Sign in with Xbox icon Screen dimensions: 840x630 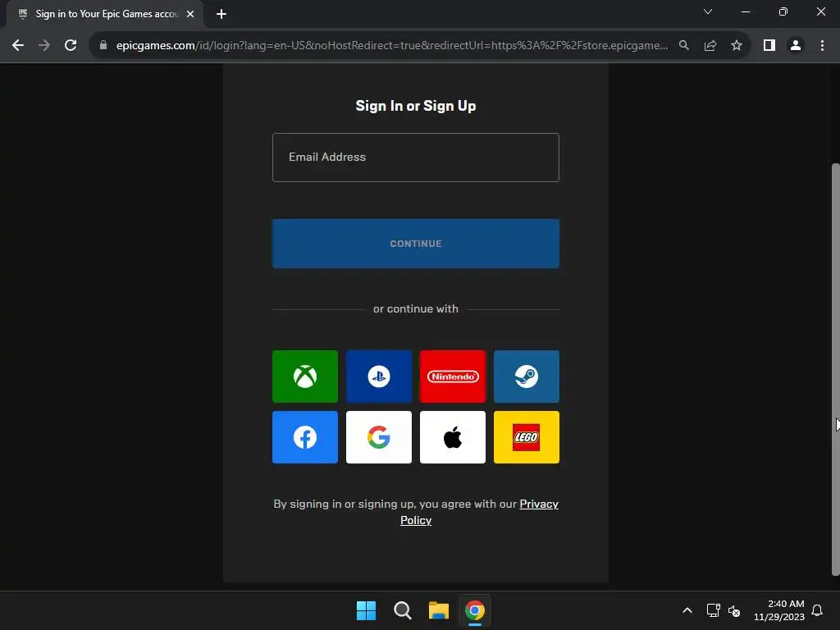tap(305, 376)
